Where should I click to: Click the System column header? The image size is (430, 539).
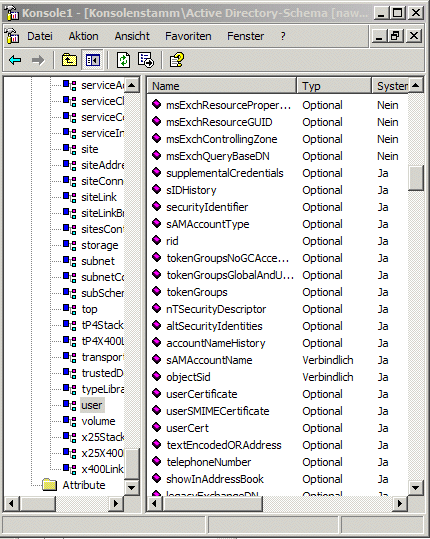tap(390, 86)
